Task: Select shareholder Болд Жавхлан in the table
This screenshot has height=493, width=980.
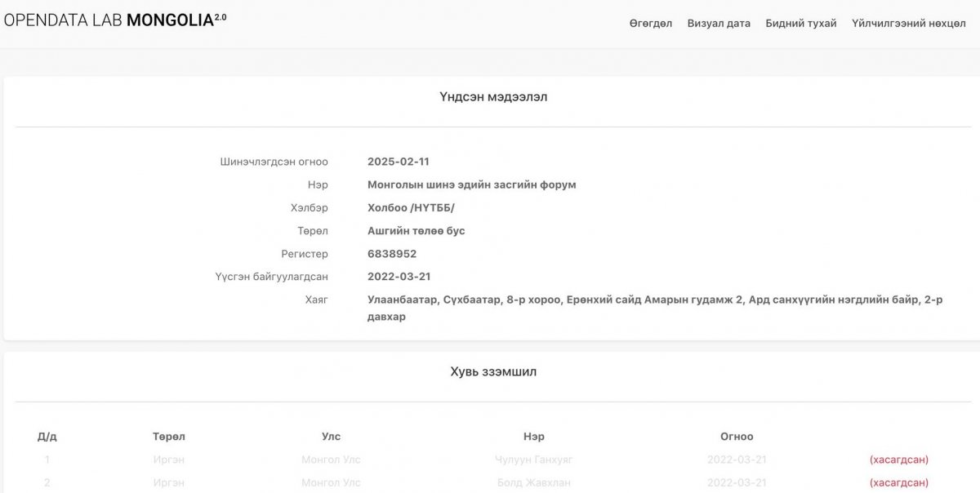Action: click(x=533, y=482)
